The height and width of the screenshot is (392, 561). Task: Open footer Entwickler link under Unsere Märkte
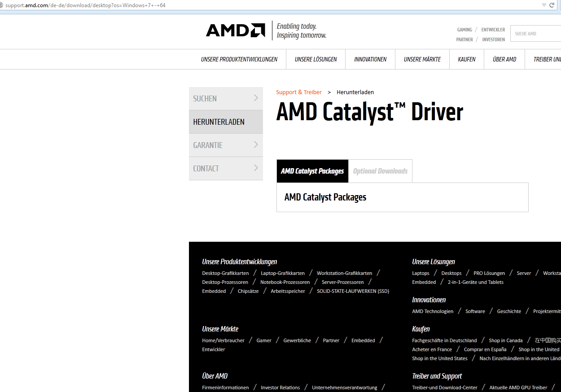(x=214, y=349)
